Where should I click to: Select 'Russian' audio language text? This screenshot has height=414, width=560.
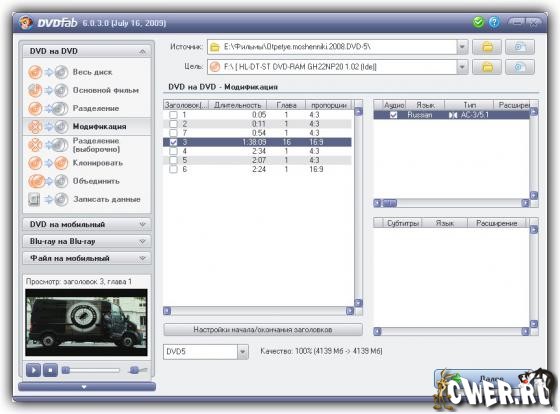420,115
